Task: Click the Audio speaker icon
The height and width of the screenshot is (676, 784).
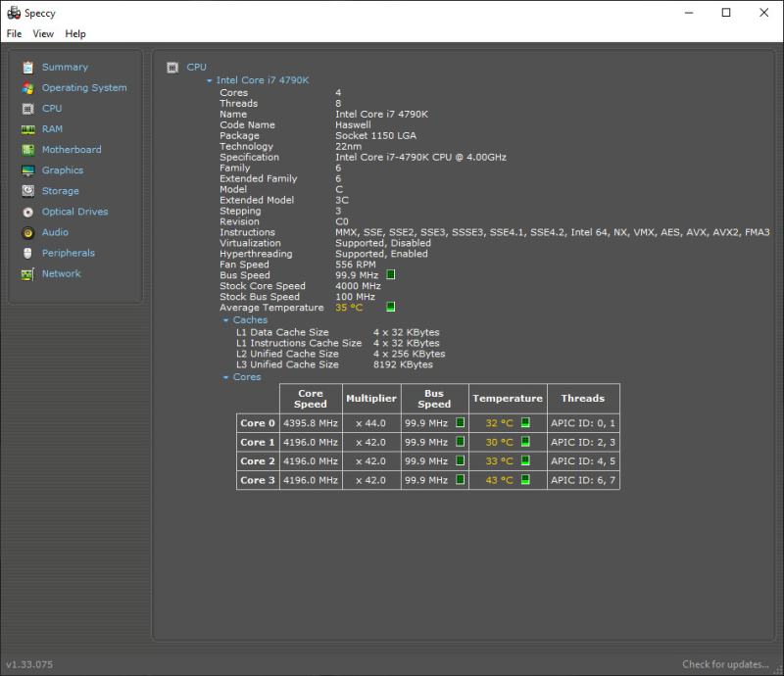Action: pos(27,232)
